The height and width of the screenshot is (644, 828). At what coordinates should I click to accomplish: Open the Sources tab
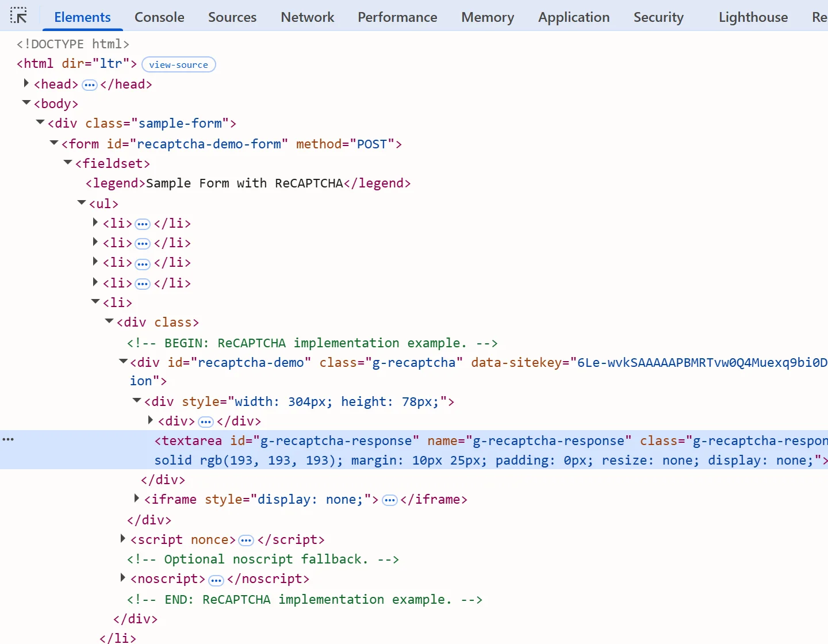click(x=232, y=17)
